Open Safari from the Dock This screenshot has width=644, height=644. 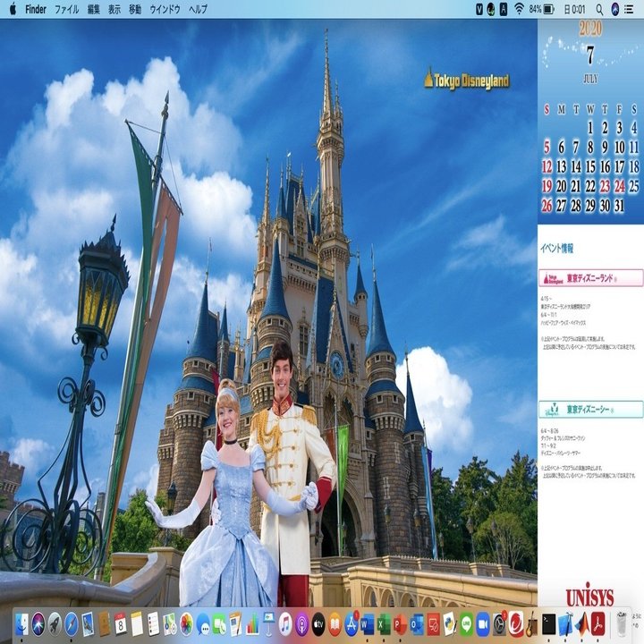tap(71, 624)
